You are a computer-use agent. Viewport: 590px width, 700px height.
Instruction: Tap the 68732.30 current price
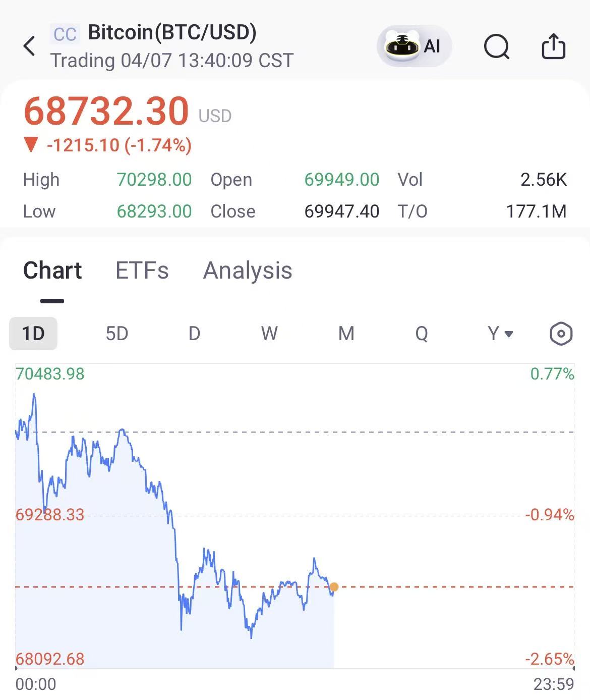tap(106, 111)
